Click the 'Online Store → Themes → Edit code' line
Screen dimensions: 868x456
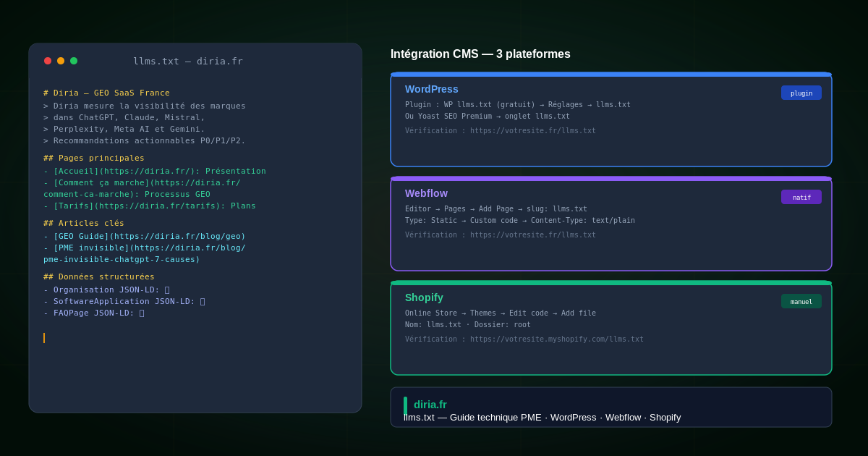[501, 313]
